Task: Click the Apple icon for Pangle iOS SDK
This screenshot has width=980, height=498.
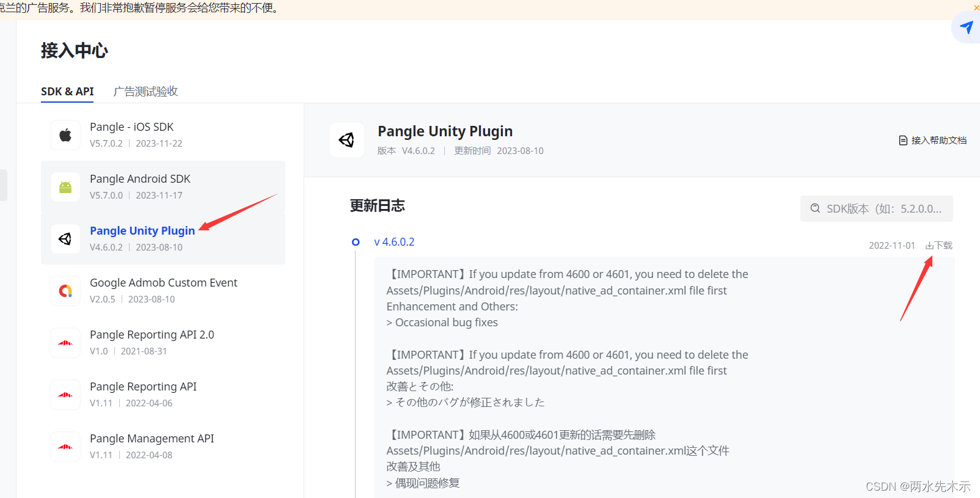Action: point(65,135)
